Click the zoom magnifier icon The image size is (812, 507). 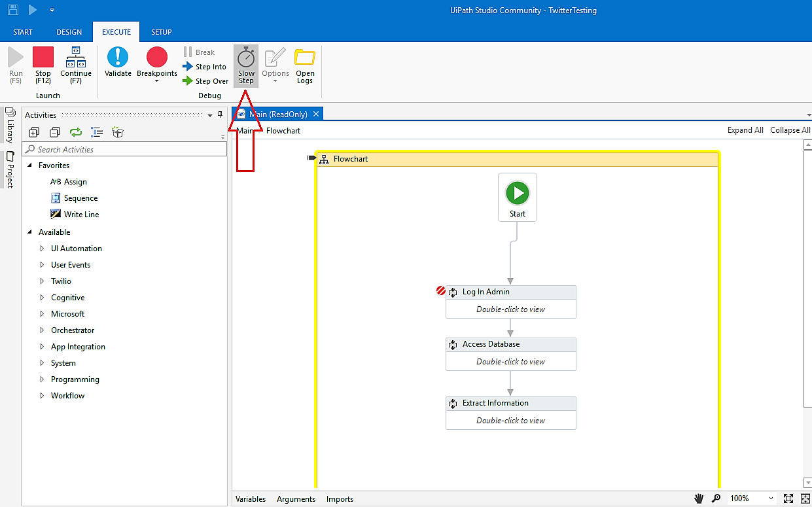716,498
